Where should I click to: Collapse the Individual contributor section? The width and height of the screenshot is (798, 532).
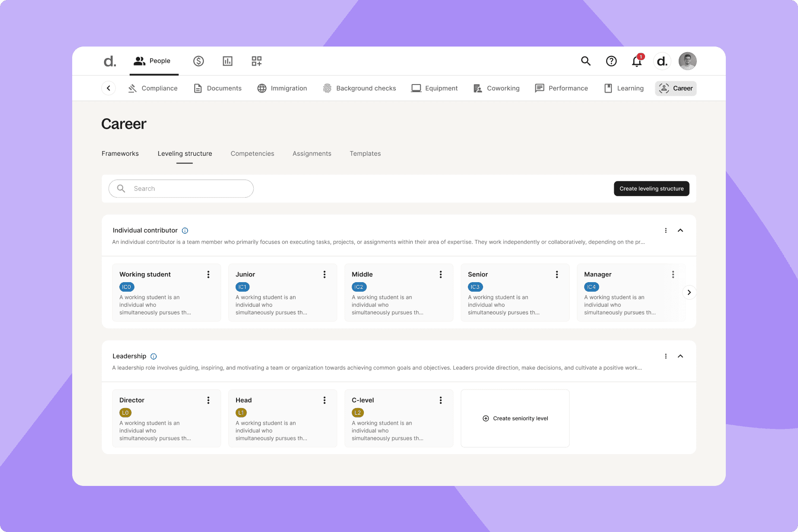click(x=680, y=230)
